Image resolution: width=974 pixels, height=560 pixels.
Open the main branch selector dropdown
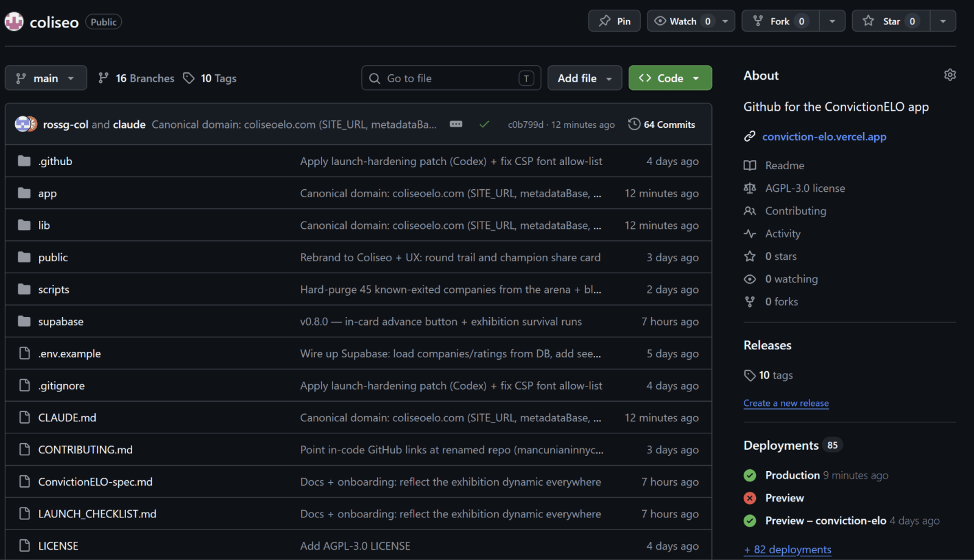46,78
